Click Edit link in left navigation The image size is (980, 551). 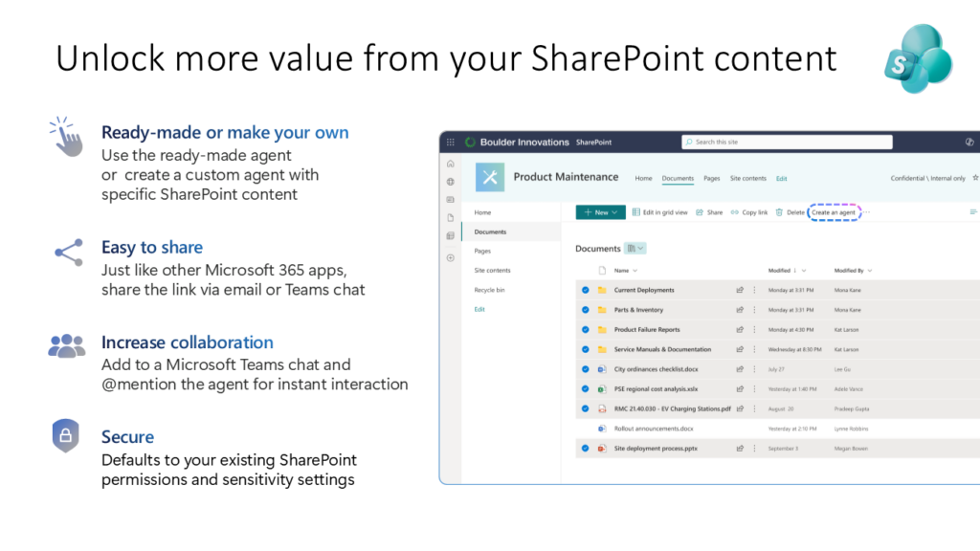(479, 309)
